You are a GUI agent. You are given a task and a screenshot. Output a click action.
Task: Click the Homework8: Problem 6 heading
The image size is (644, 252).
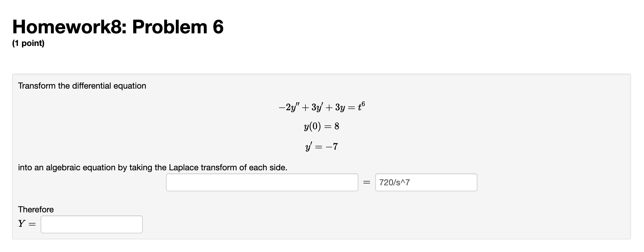117,26
